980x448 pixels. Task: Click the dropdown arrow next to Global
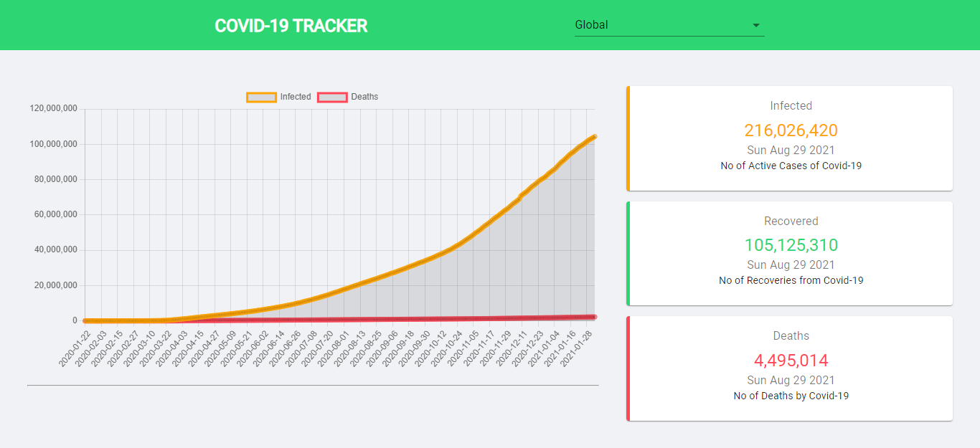coord(755,24)
